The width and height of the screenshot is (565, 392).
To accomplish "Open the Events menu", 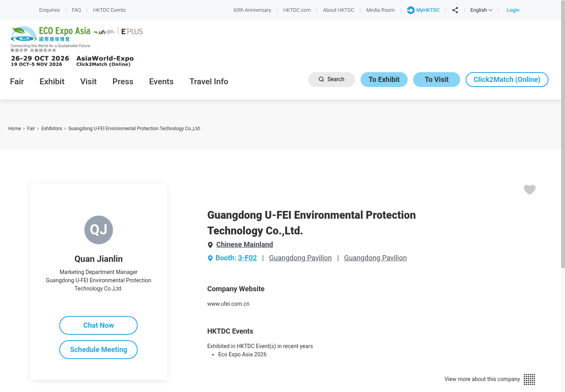I will click(x=161, y=82).
